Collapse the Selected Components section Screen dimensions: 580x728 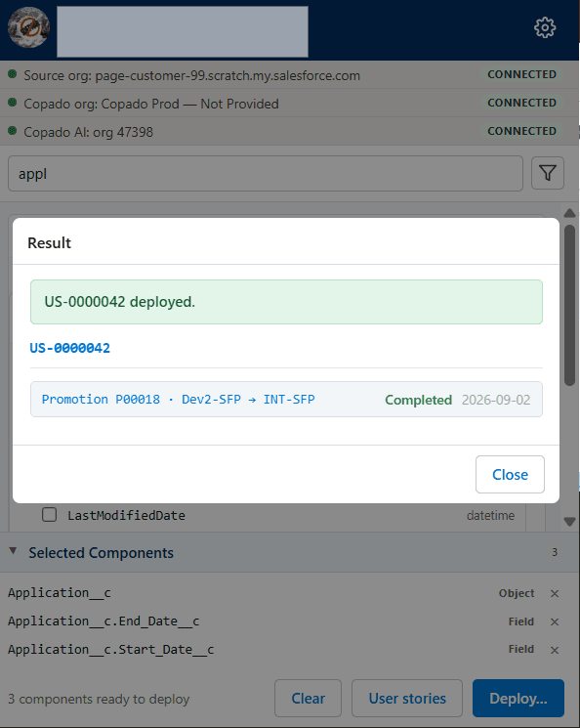13,551
